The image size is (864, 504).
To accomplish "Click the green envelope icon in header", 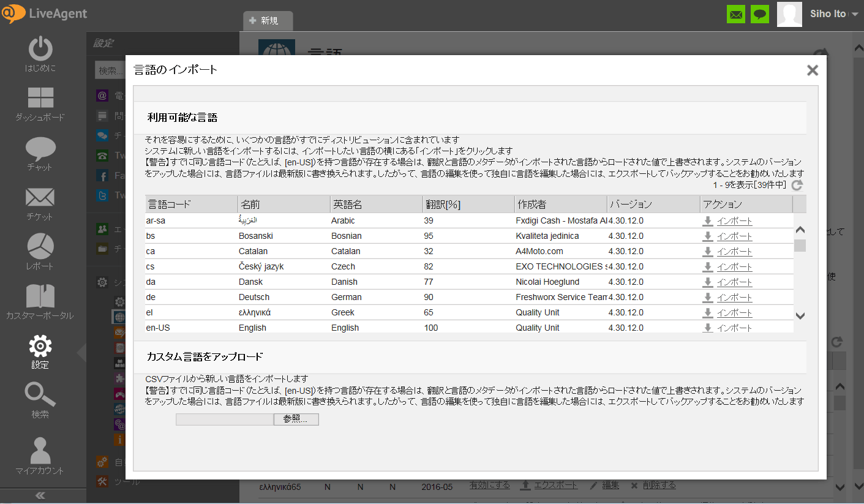I will (736, 14).
